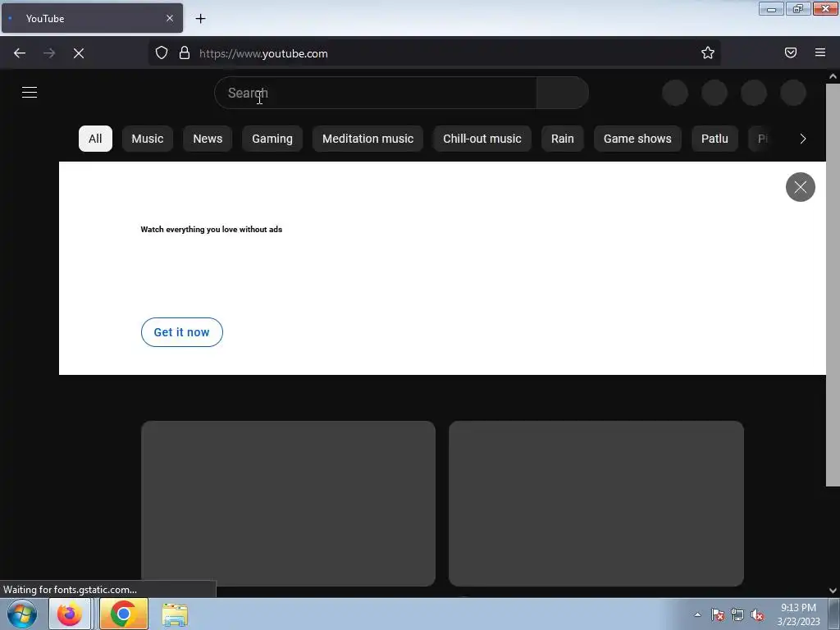Select the Rain filter chip
The height and width of the screenshot is (630, 840).
pos(563,139)
